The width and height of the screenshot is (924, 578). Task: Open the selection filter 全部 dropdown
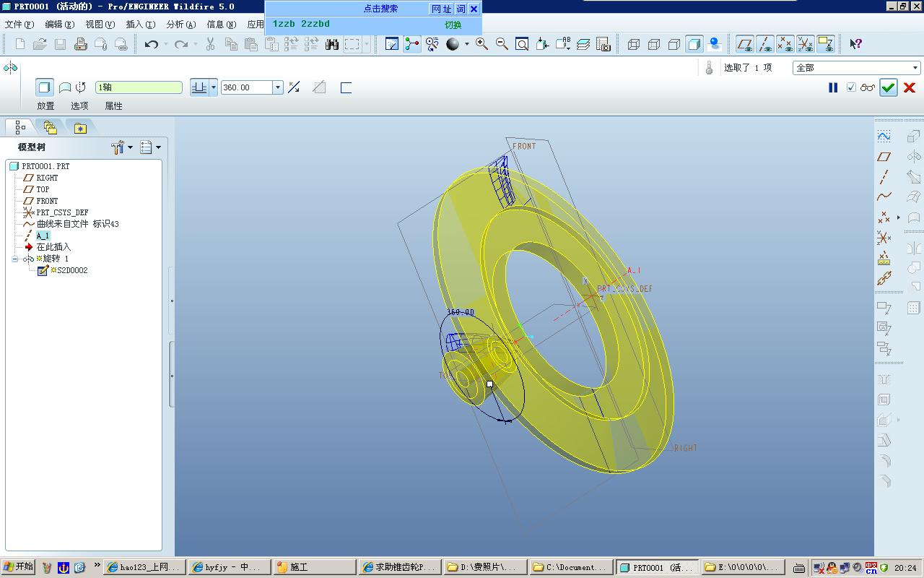pos(915,68)
